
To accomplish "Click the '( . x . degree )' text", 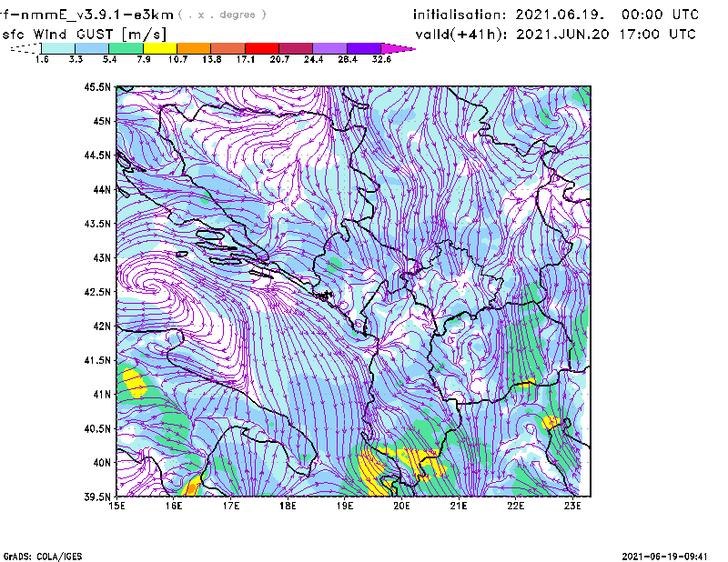I will click(223, 15).
